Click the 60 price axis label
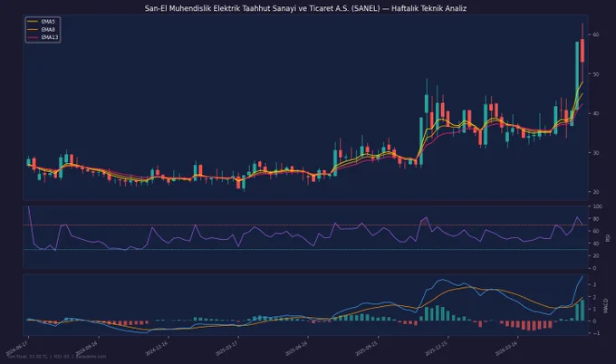Screen dimensions: 616x364 tap(596, 35)
